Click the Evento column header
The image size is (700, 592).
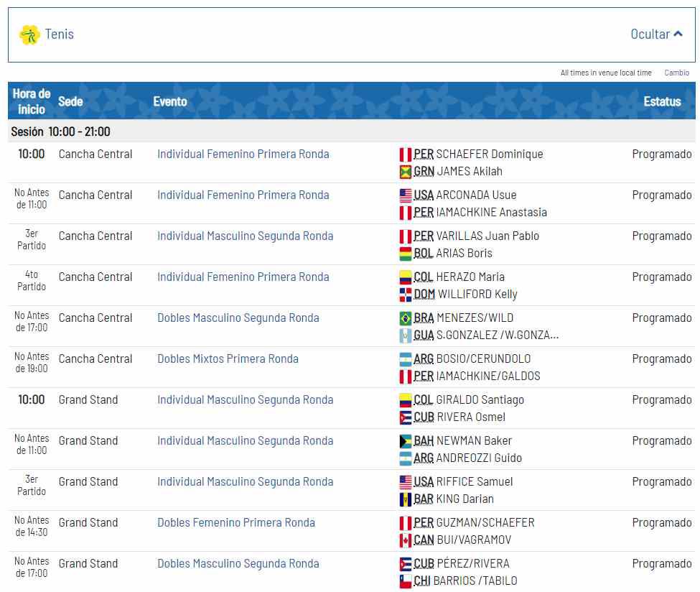pyautogui.click(x=170, y=101)
